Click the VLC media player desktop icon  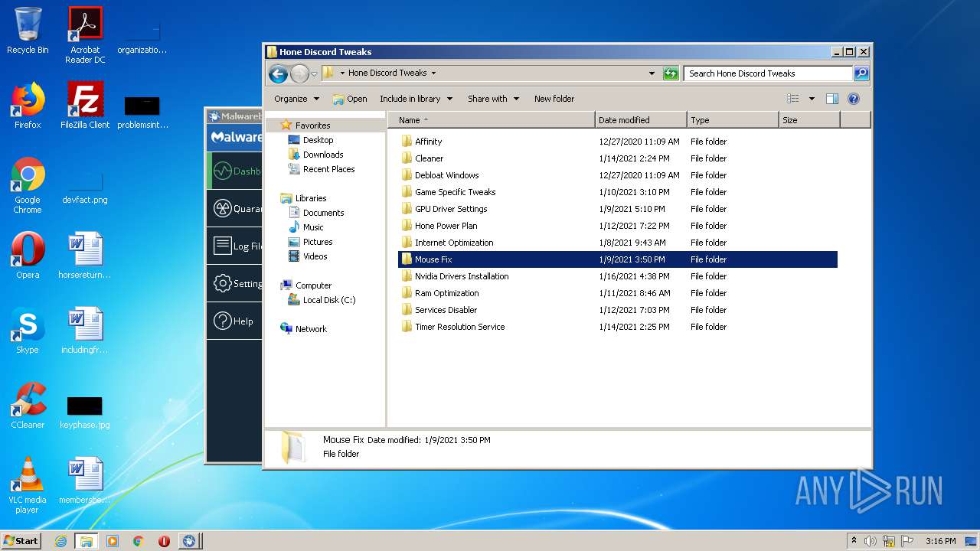28,485
